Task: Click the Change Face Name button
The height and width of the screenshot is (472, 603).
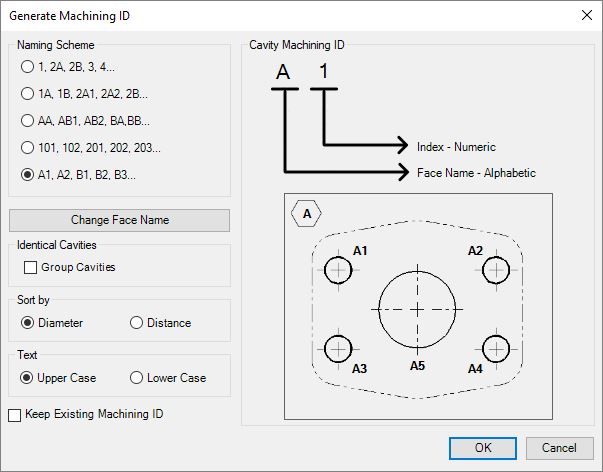Action: point(119,220)
